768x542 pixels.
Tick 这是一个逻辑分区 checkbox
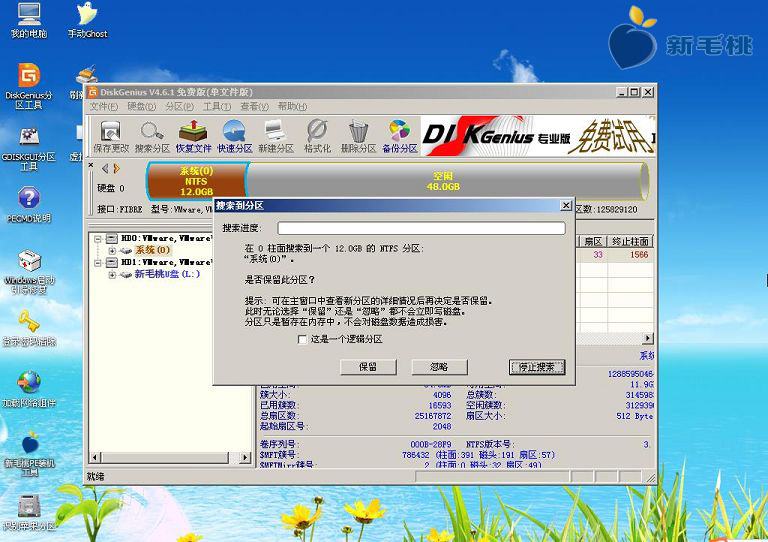(x=302, y=339)
